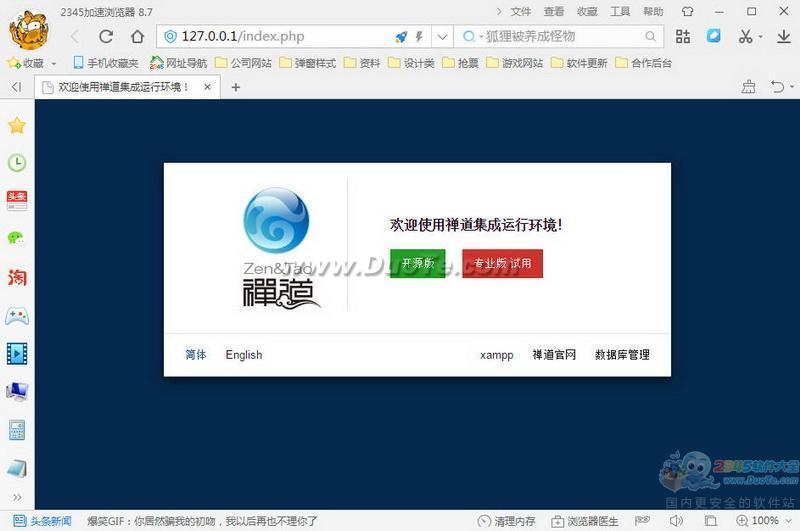800x531 pixels.
Task: Open video film sidebar icon
Action: (x=17, y=353)
